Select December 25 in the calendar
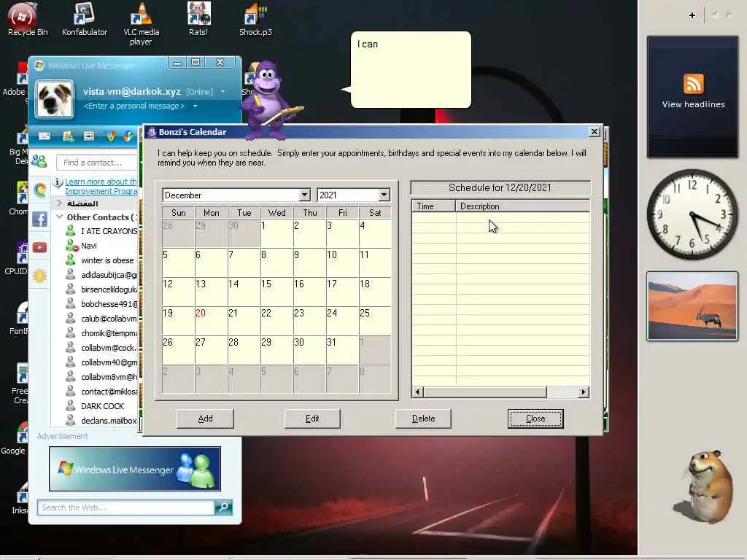The width and height of the screenshot is (747, 560). [x=375, y=321]
